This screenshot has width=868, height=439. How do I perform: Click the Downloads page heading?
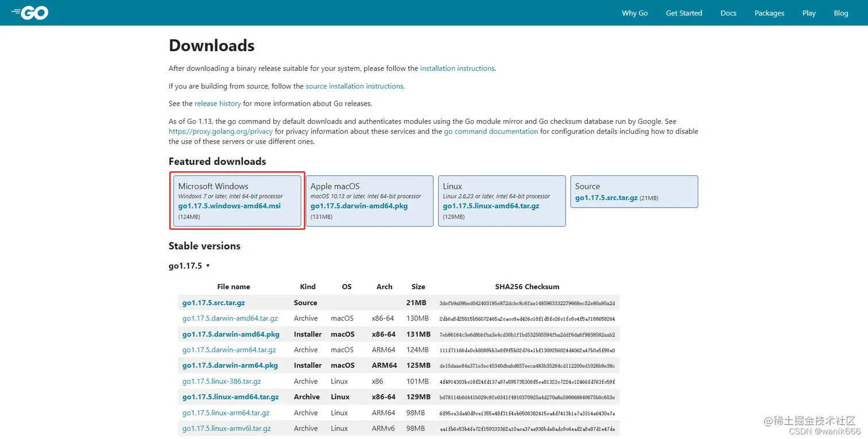coord(212,45)
